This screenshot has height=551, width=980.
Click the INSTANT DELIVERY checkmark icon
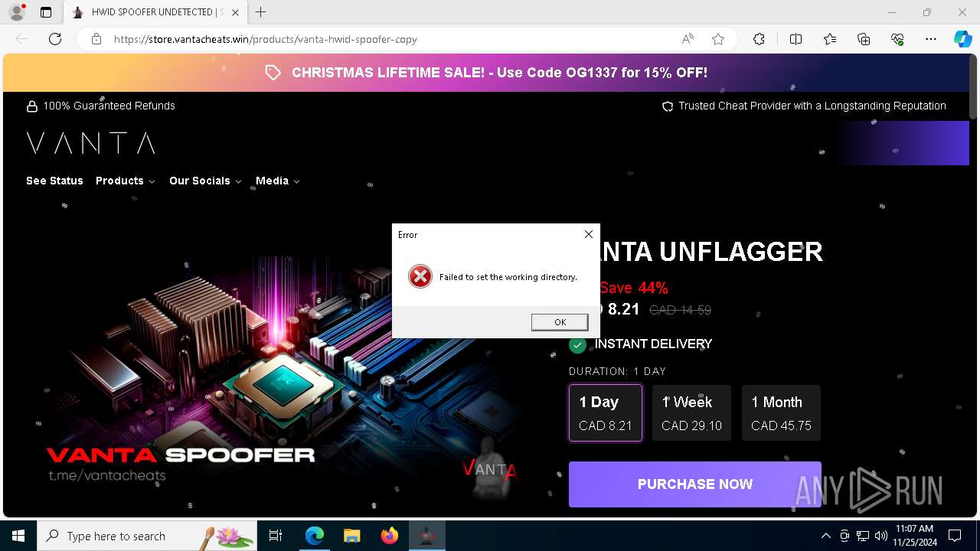click(x=577, y=344)
